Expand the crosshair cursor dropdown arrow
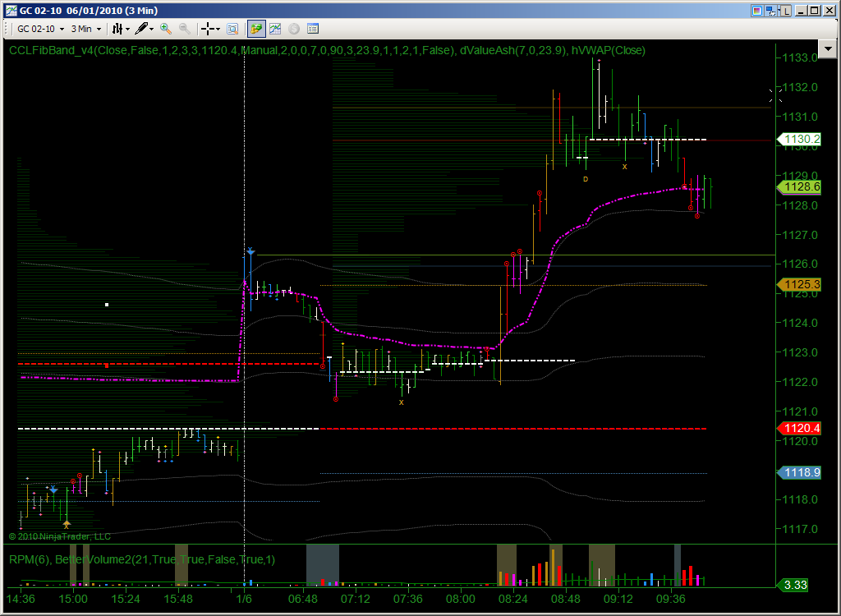 (x=218, y=29)
